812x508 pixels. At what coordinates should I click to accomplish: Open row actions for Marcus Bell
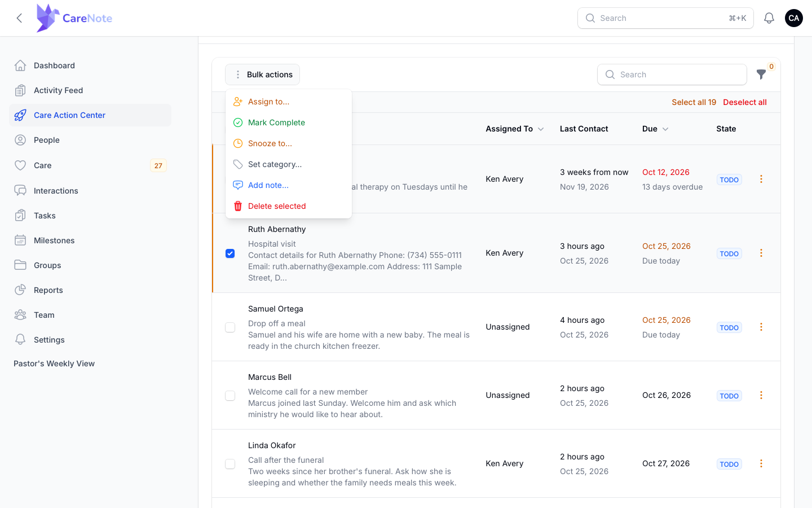pos(761,395)
